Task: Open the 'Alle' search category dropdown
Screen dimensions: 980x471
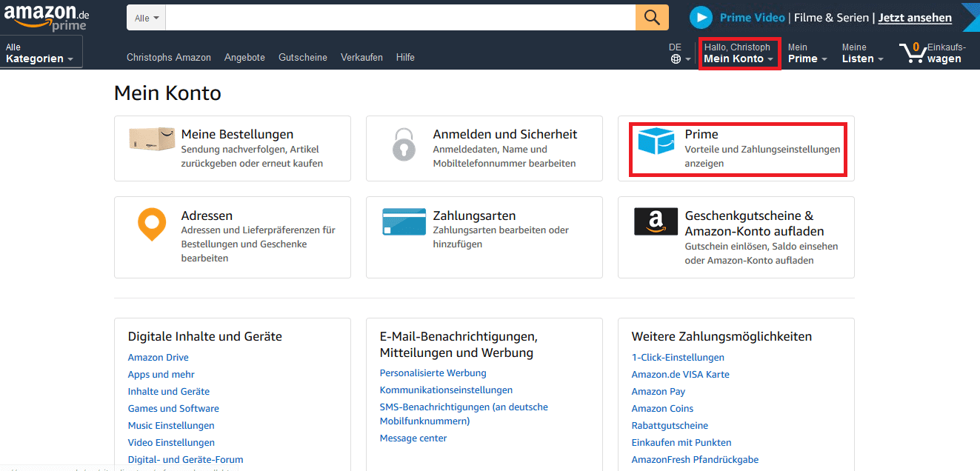Action: 146,18
